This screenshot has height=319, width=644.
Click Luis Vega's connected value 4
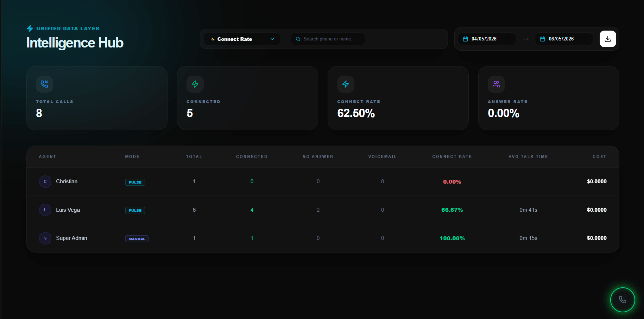252,210
